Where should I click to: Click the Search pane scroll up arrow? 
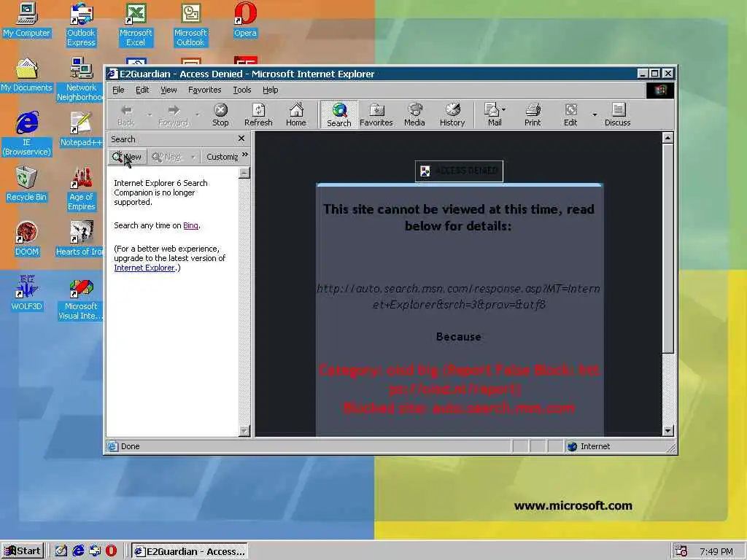coord(244,173)
